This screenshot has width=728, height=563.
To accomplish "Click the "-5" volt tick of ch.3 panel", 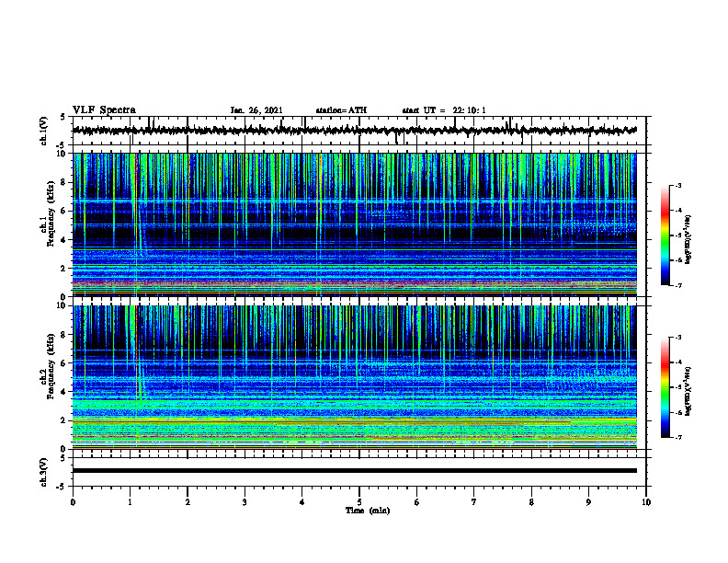I will pyautogui.click(x=62, y=487).
